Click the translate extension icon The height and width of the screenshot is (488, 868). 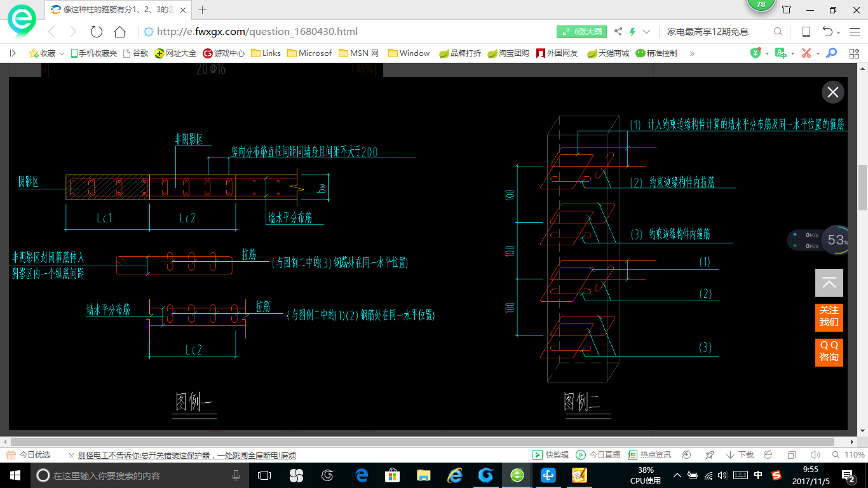pyautogui.click(x=780, y=53)
